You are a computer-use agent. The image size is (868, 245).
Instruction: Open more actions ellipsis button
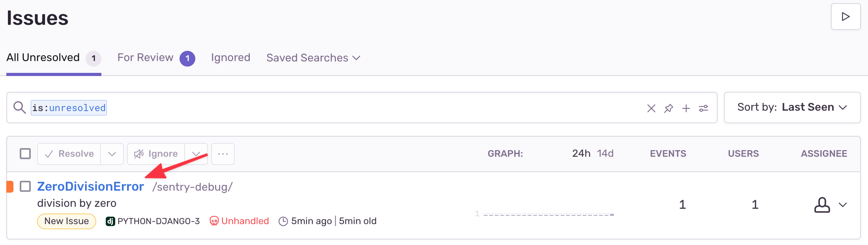coord(223,154)
